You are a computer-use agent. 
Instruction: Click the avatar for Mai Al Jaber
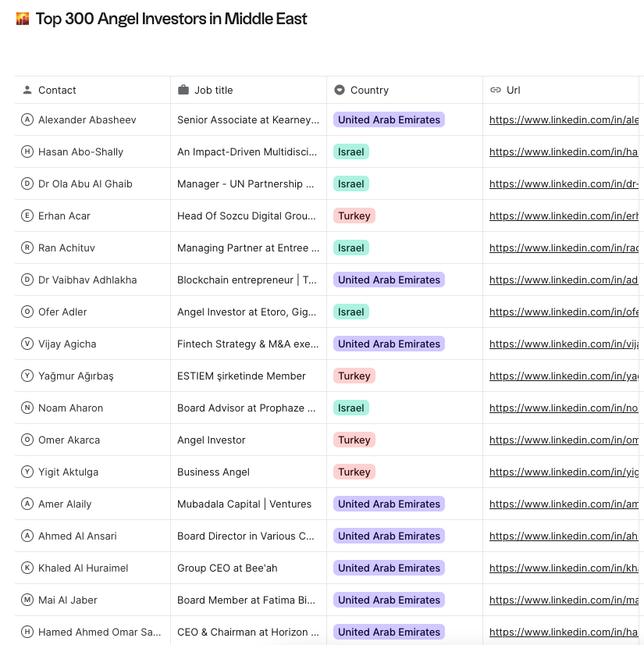pyautogui.click(x=27, y=600)
